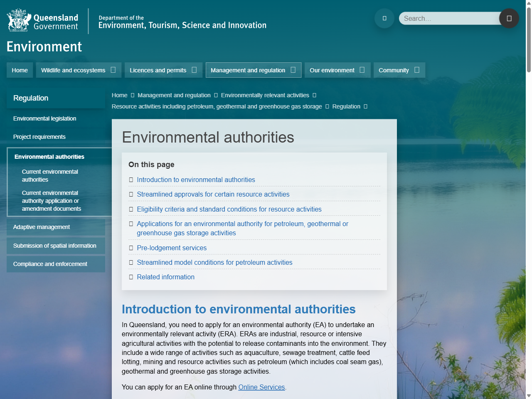Screen dimensions: 532x399
Task: Click the anchor icon beside Related information
Action: [131, 277]
